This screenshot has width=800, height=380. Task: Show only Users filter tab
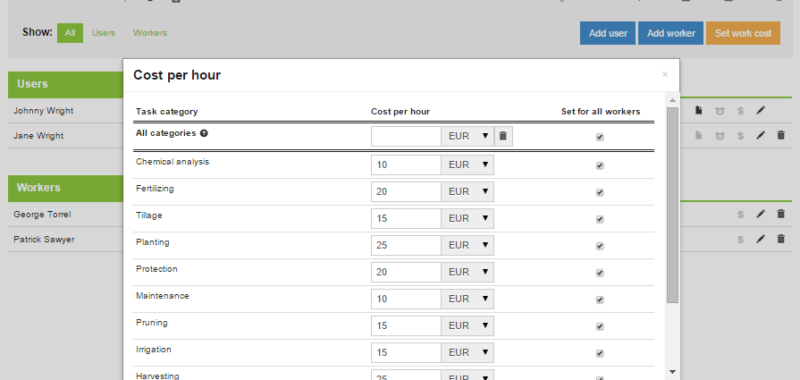click(x=104, y=33)
